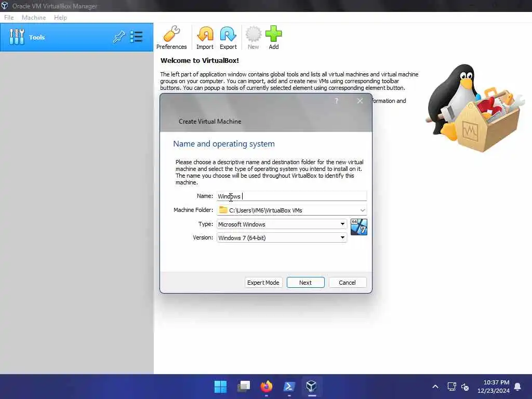Click the muted volume tray icon
Image resolution: width=532 pixels, height=399 pixels.
pos(465,387)
